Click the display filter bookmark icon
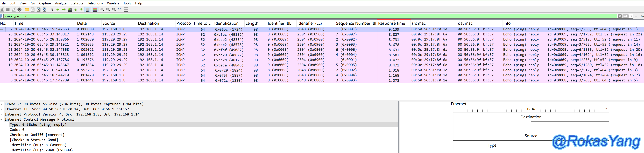Image resolution: width=644 pixels, height=153 pixels. tap(2, 16)
